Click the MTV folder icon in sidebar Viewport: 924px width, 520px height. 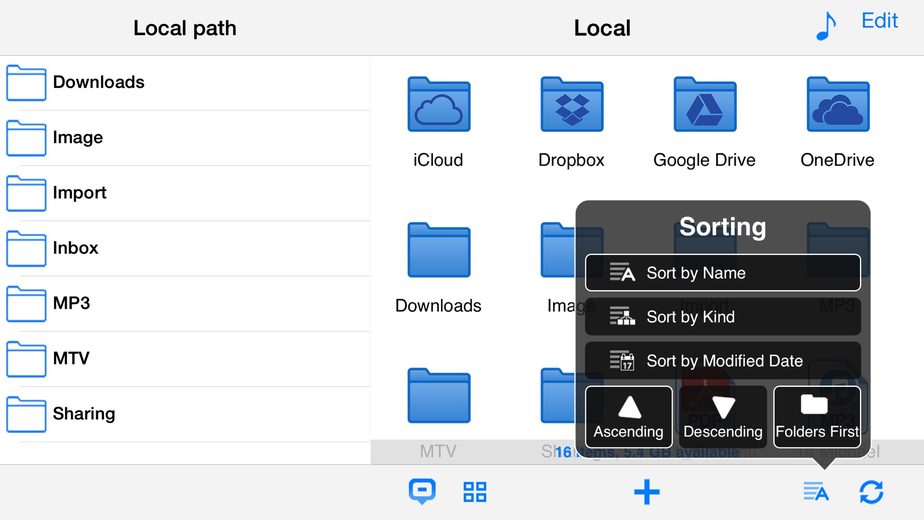(26, 359)
